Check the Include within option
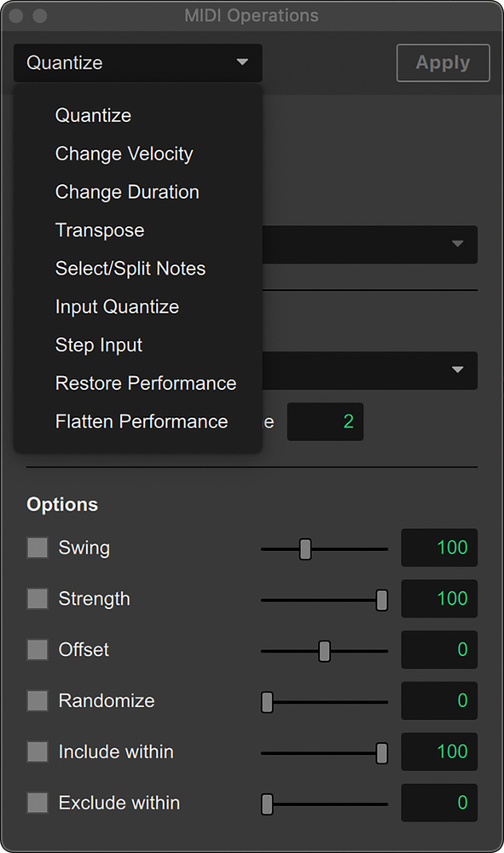The width and height of the screenshot is (504, 853). pyautogui.click(x=37, y=752)
